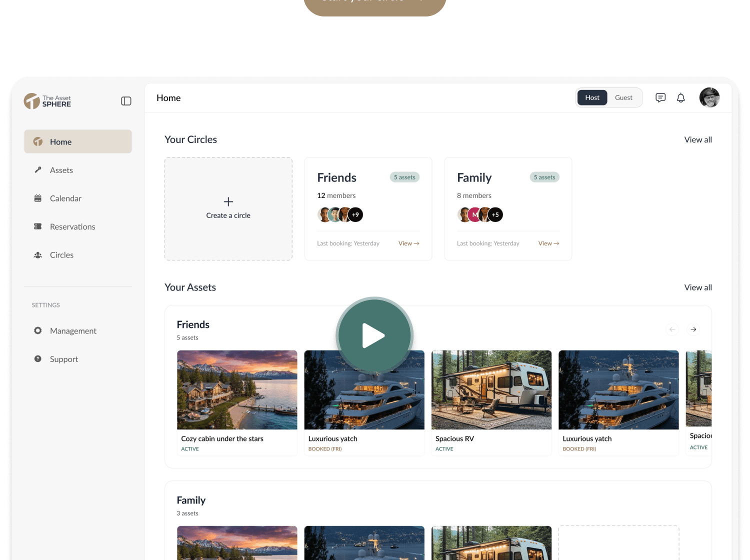Viewport: 750px width, 560px height.
Task: Click the Reservations ticket icon
Action: click(x=38, y=226)
